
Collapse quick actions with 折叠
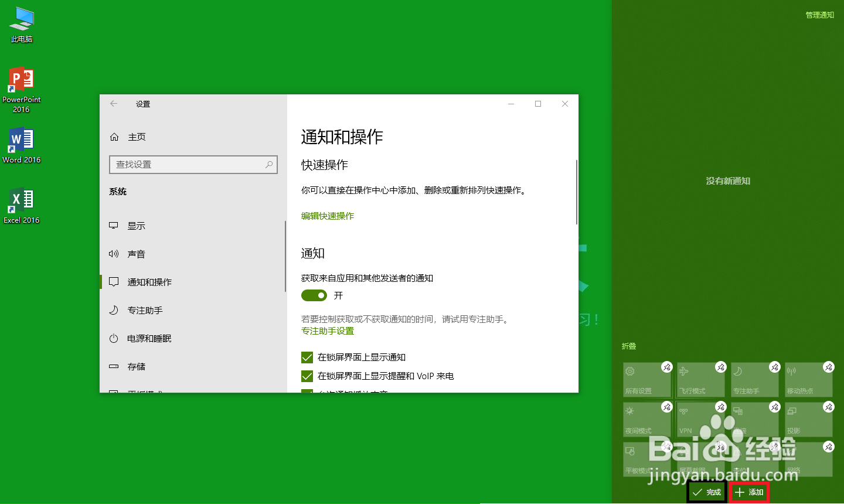[x=629, y=346]
